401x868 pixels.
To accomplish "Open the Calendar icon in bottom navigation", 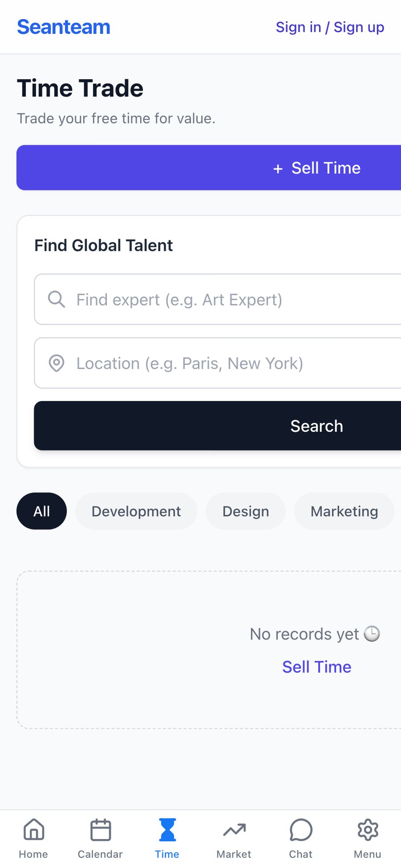I will tap(101, 829).
